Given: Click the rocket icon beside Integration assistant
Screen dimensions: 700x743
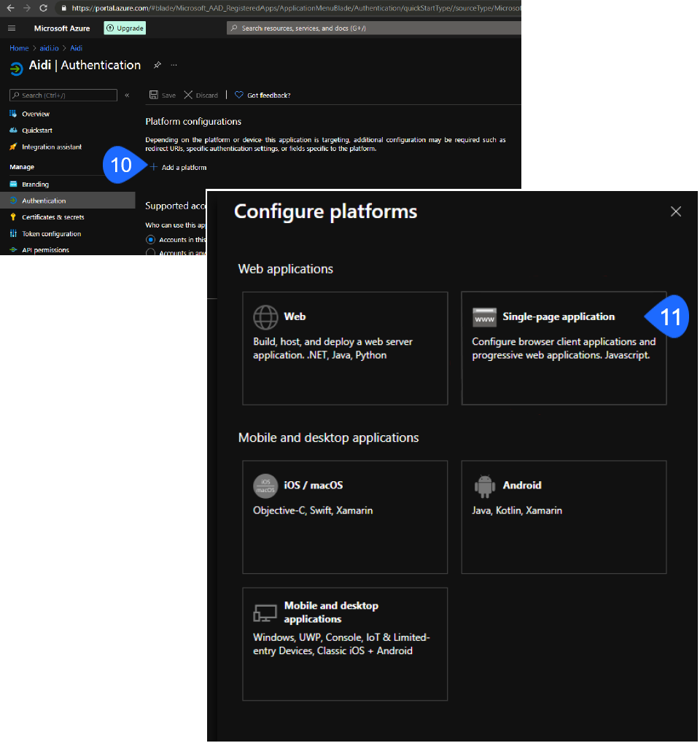Looking at the screenshot, I should (x=13, y=147).
